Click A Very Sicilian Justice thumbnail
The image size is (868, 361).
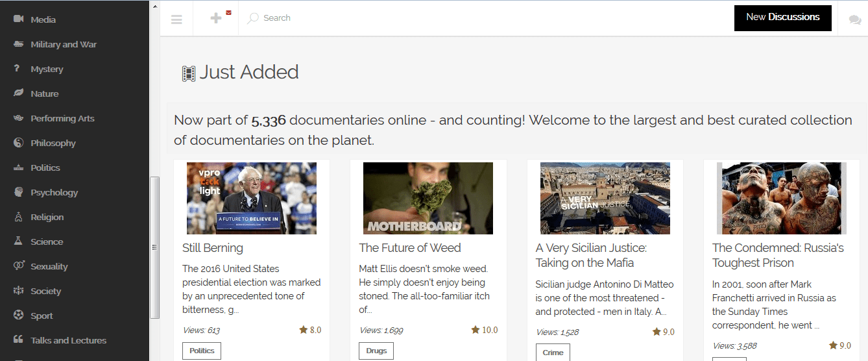click(x=605, y=198)
